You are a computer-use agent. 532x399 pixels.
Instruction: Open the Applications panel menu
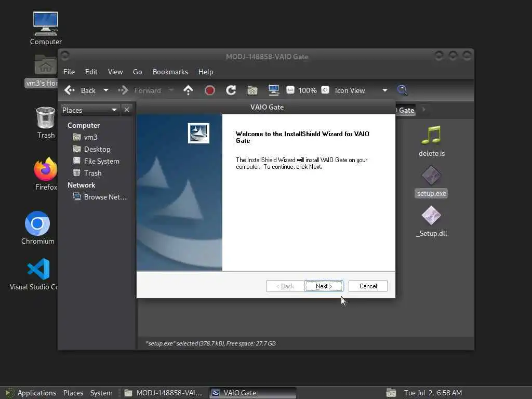[x=31, y=393]
